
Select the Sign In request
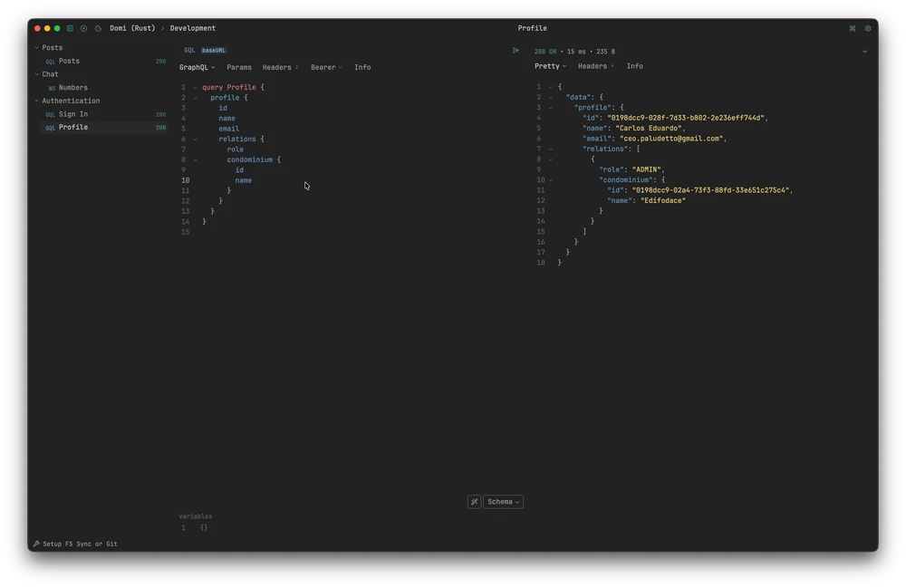pos(104,114)
